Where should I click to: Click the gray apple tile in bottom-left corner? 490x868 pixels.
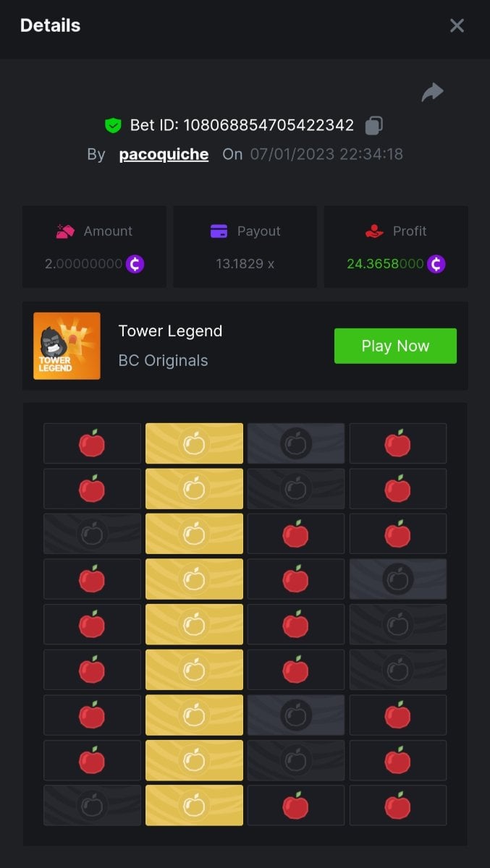pos(92,805)
